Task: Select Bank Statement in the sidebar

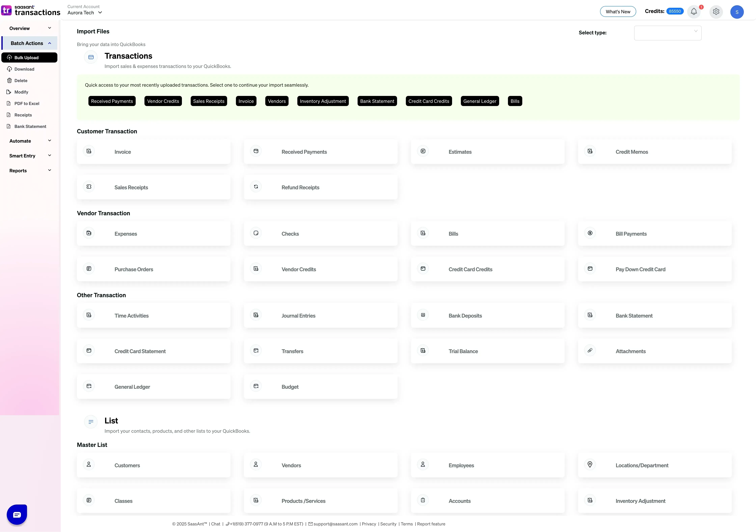Action: (x=30, y=126)
